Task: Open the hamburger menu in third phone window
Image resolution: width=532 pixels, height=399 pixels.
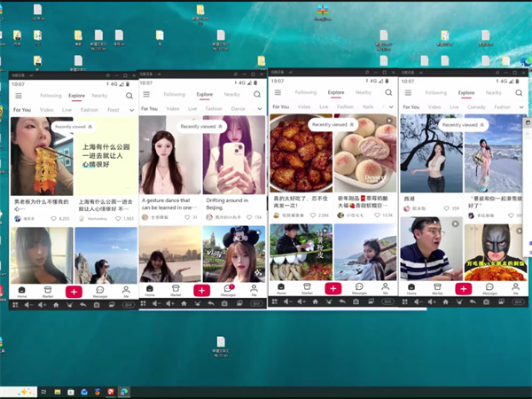Action: coord(278,92)
